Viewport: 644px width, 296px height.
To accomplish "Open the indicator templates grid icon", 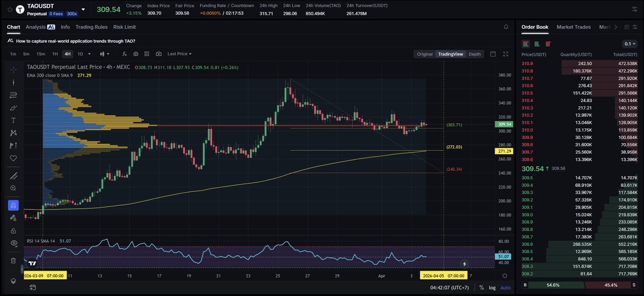I will coord(147,54).
